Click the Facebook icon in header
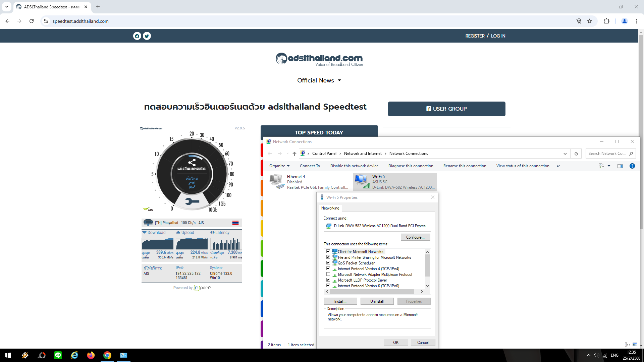This screenshot has width=644, height=362. (x=137, y=36)
